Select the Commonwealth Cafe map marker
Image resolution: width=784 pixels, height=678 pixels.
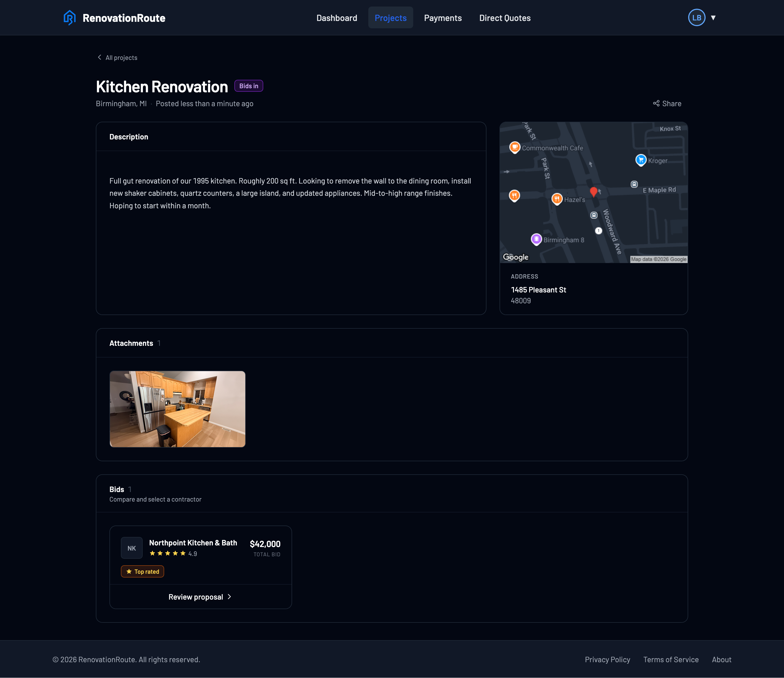click(x=514, y=147)
